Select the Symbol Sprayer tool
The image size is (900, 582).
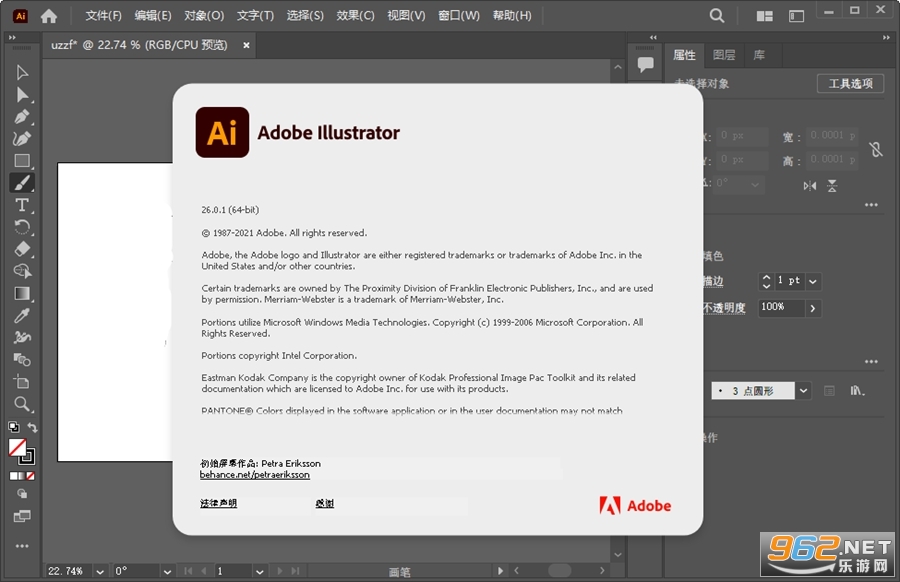(22, 337)
